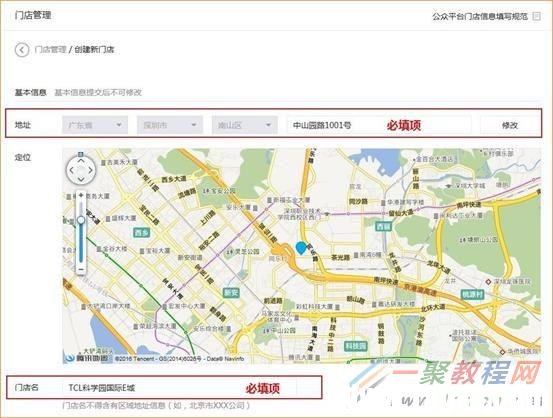Click the 灵芝公园 label on map
The image size is (553, 418).
pos(244,252)
